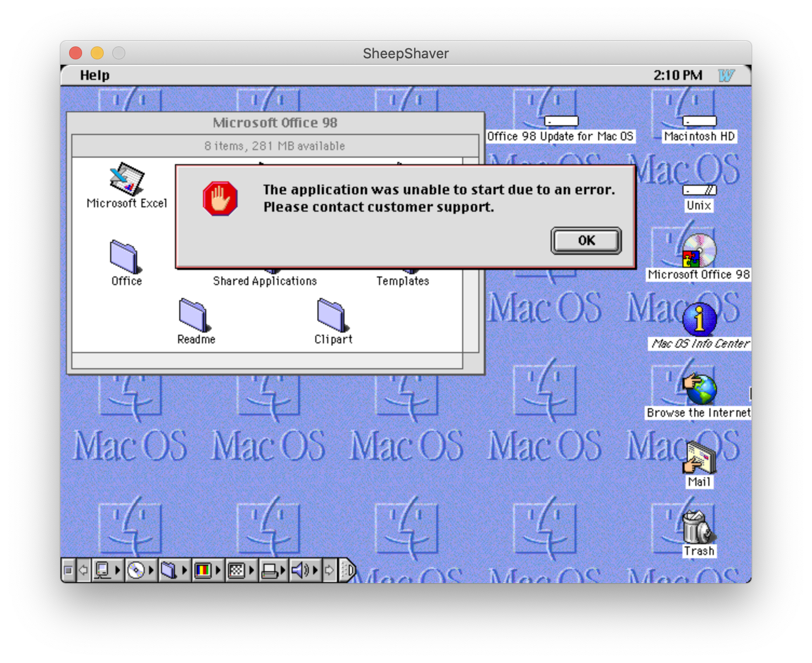Select the Clipart folder icon
This screenshot has height=663, width=812.
pyautogui.click(x=332, y=315)
